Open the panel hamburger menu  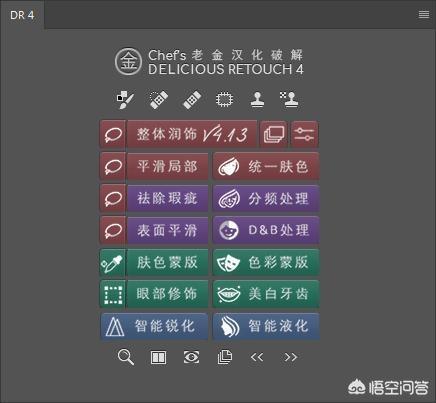coord(424,14)
